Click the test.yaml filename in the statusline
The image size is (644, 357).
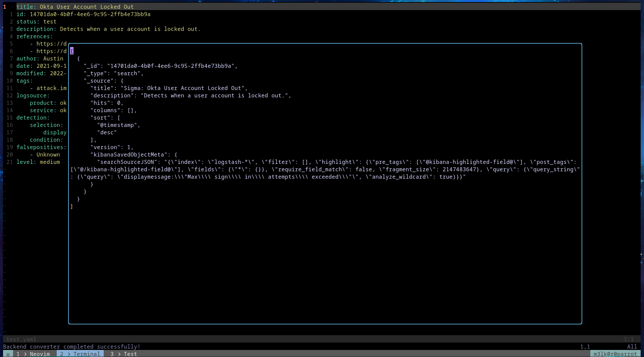pyautogui.click(x=21, y=339)
